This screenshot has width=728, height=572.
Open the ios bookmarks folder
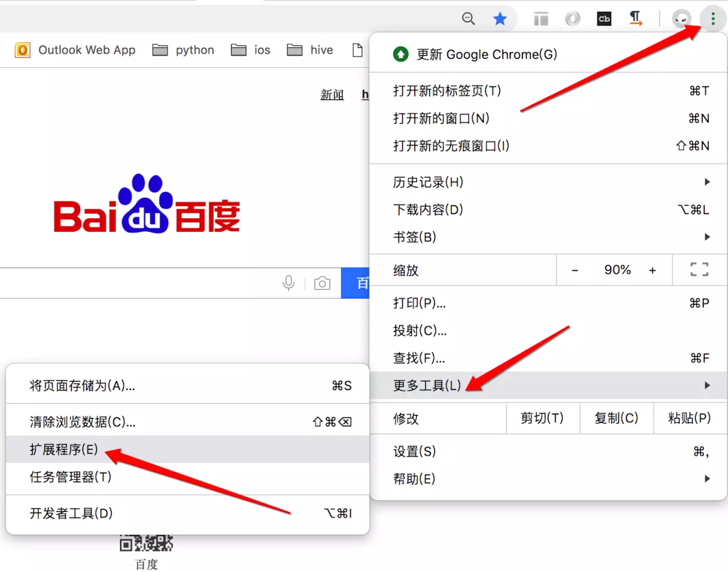tap(251, 50)
